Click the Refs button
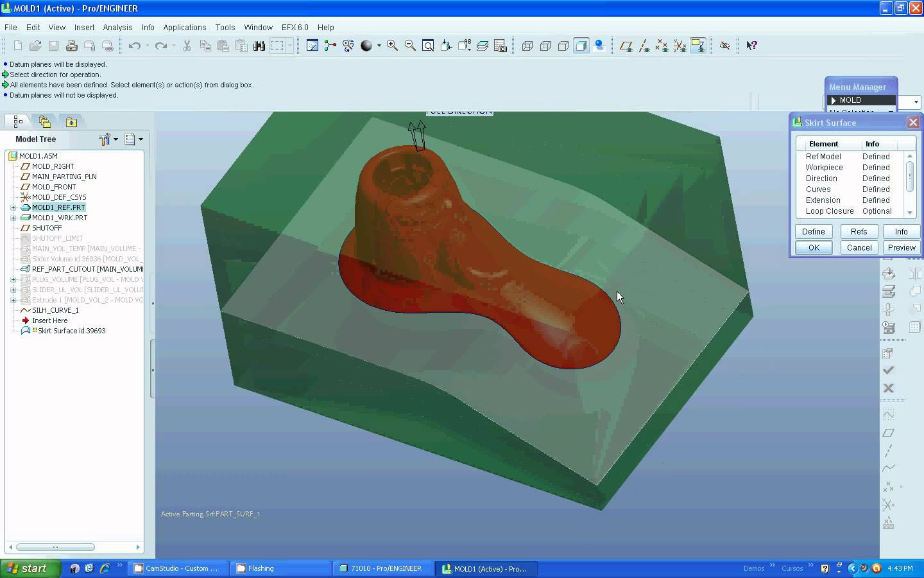924x578 pixels. [859, 231]
